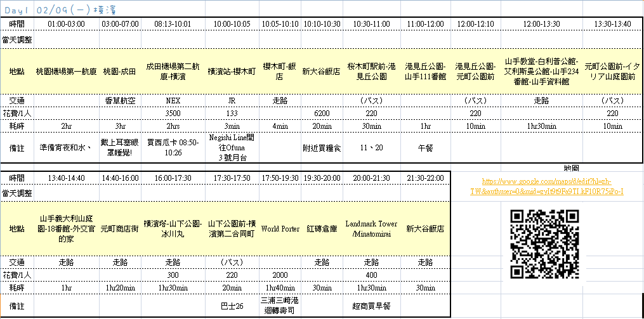The image size is (644, 319).
Task: Select the 10:10-10:30 time cell
Action: tap(322, 24)
